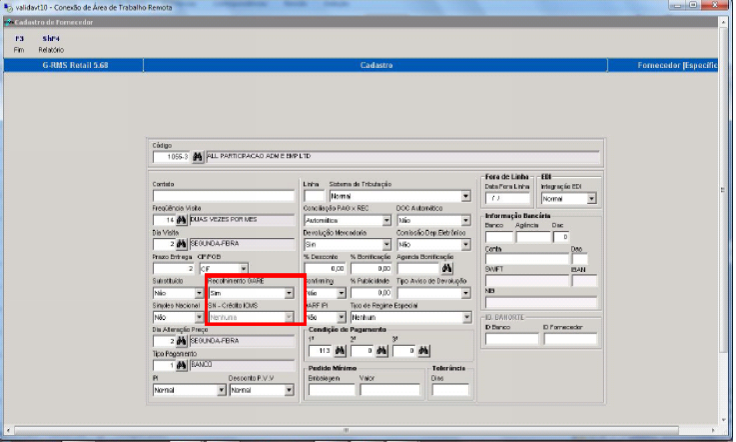Focus the Agenda Bonificação field
This screenshot has width=736, height=442.
(418, 269)
